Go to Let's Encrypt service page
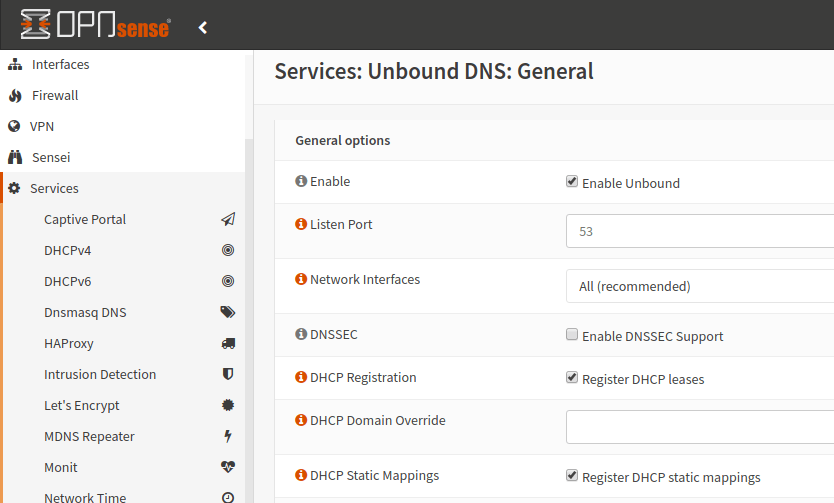This screenshot has height=503, width=834. coord(82,405)
